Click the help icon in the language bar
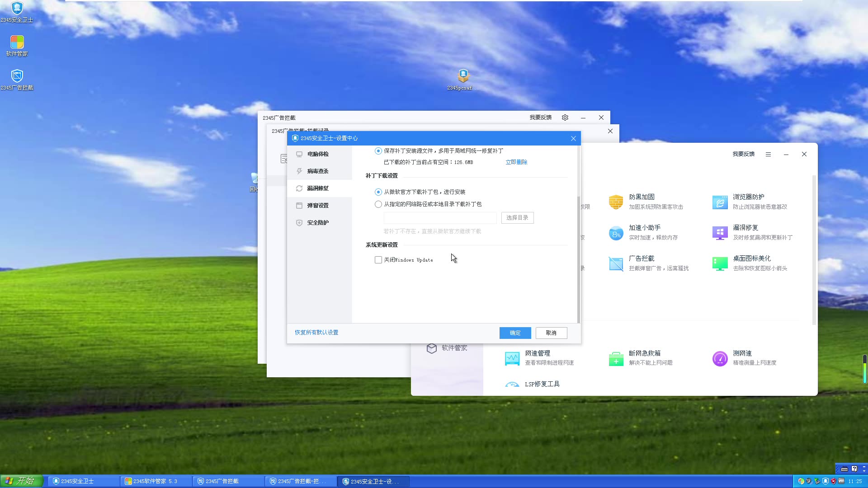This screenshot has width=868, height=488. pos(854,469)
